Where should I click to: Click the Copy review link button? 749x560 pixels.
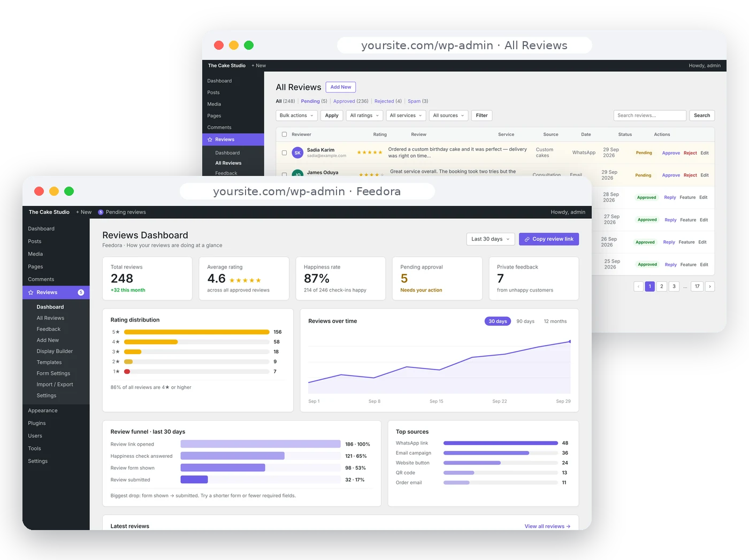pos(549,239)
